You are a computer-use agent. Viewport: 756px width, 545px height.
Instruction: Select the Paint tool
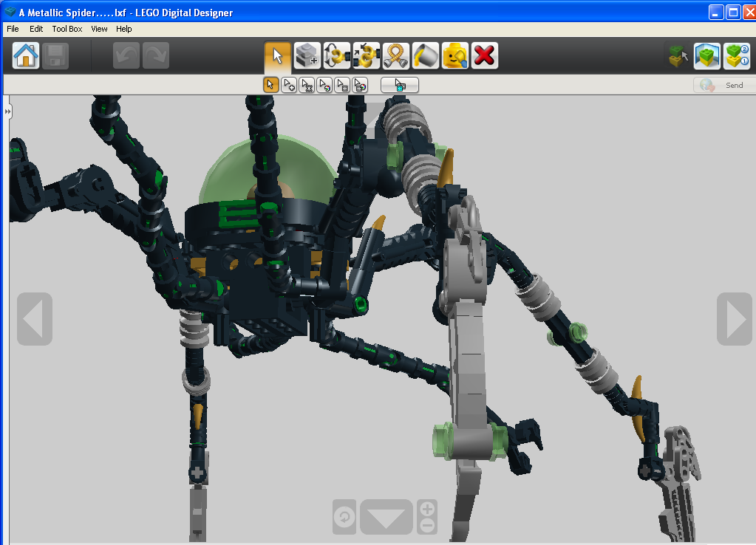[425, 55]
